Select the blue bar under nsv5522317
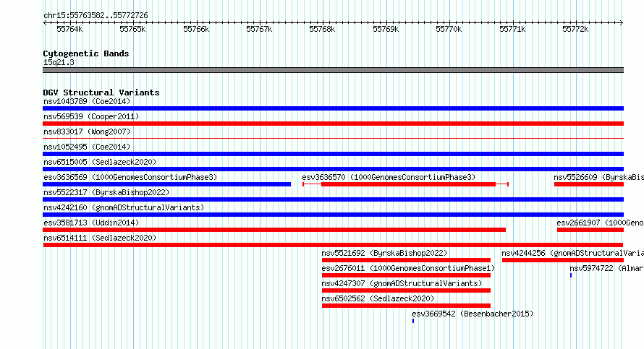Viewport: 644px width, 349px height. click(x=333, y=199)
